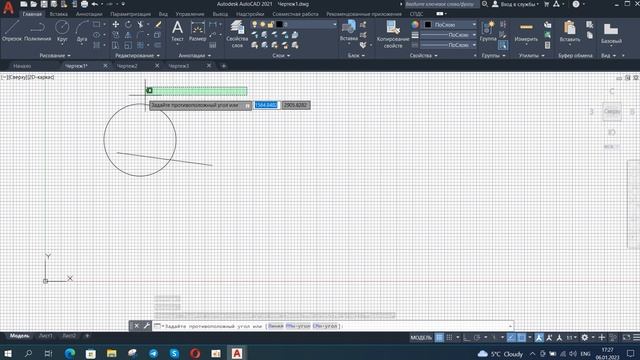This screenshot has width=640, height=360.
Task: Switch to the Чертеж2 drawing tab
Action: coord(127,66)
